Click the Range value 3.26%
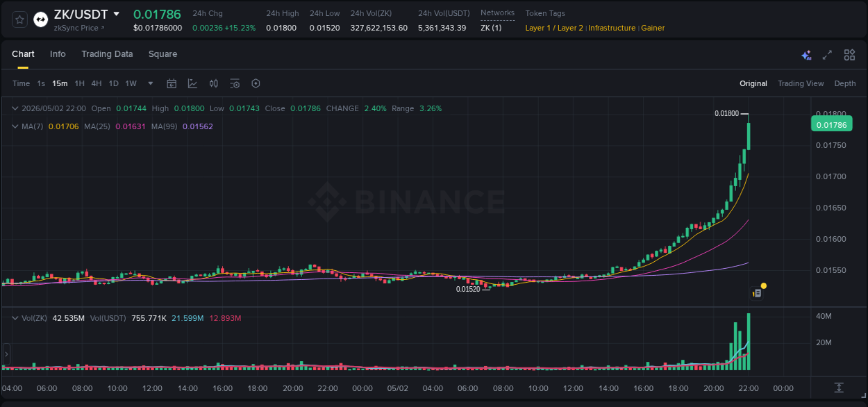This screenshot has width=868, height=407. tap(431, 108)
